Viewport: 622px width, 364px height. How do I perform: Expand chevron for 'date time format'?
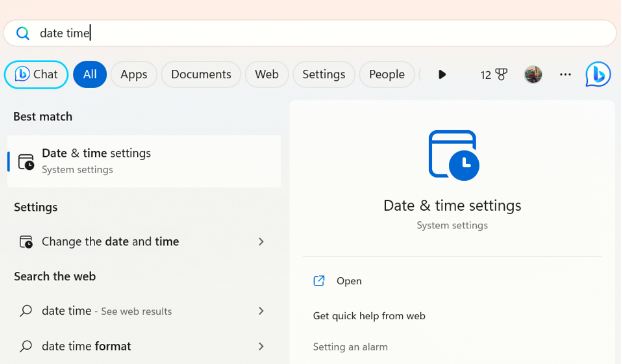pos(261,346)
